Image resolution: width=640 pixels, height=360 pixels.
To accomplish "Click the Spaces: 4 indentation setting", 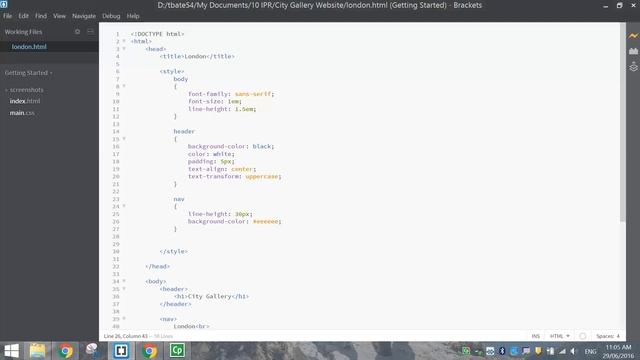I will (x=608, y=336).
